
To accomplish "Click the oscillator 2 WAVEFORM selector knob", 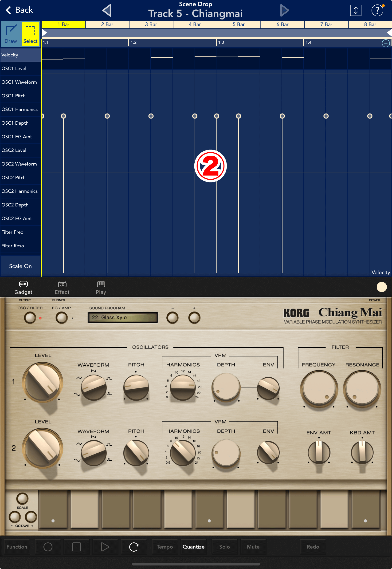I will tap(94, 453).
